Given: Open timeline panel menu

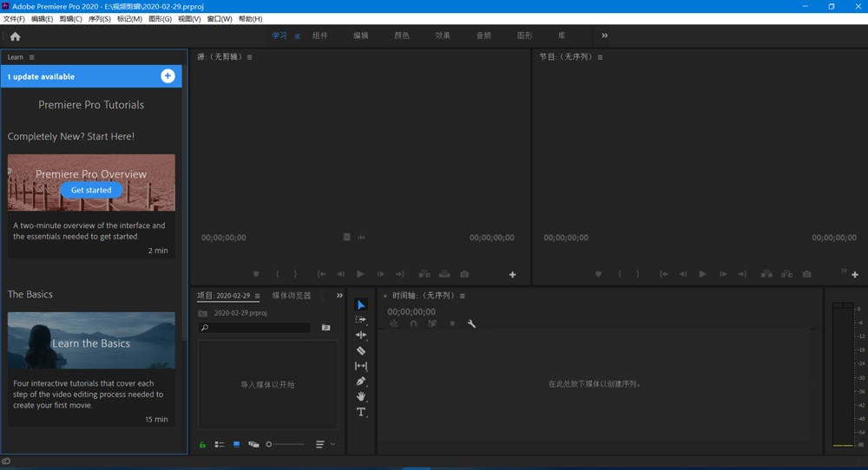Looking at the screenshot, I should pos(463,296).
